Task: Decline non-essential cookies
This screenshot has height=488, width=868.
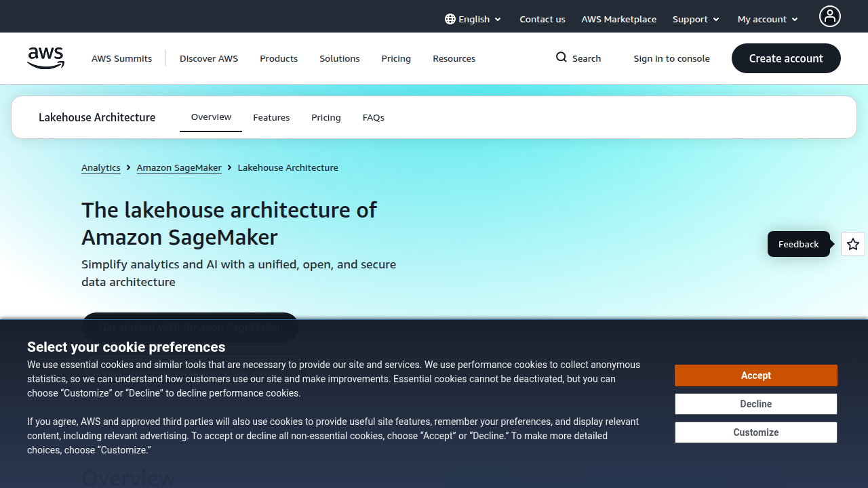Action: click(756, 404)
